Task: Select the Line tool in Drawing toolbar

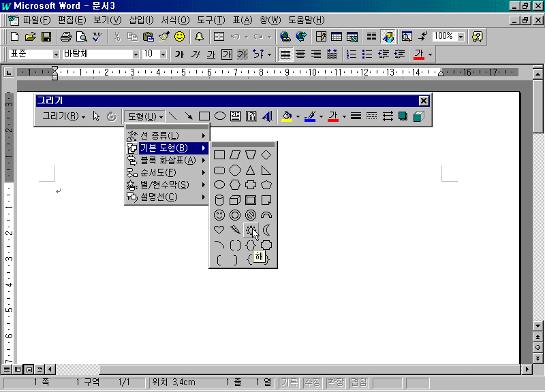Action: pyautogui.click(x=173, y=116)
